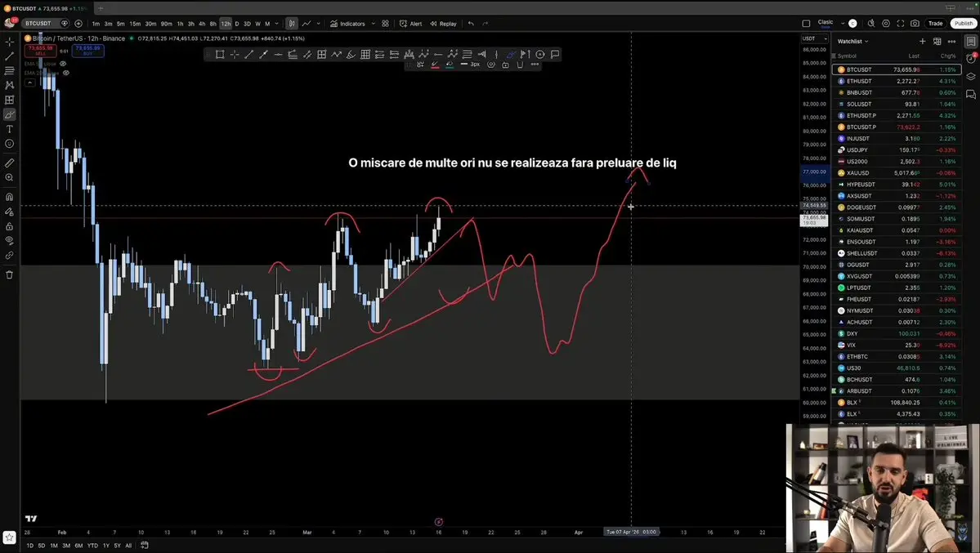Image resolution: width=980 pixels, height=553 pixels.
Task: Select the Text tool
Action: coord(9,129)
